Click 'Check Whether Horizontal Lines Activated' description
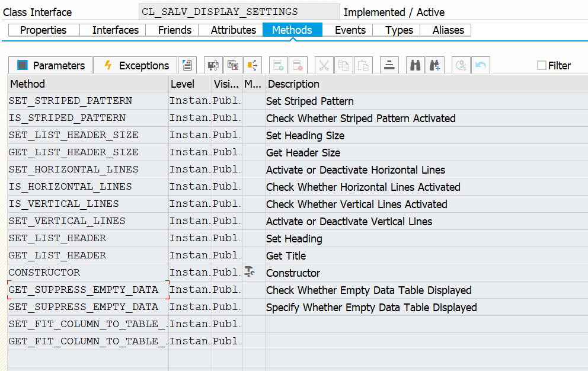 [363, 187]
